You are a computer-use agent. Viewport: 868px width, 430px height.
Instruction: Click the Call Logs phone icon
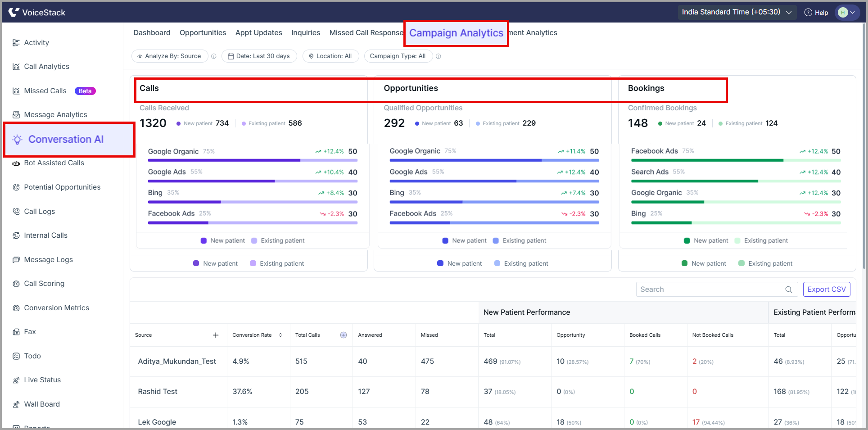[16, 212]
